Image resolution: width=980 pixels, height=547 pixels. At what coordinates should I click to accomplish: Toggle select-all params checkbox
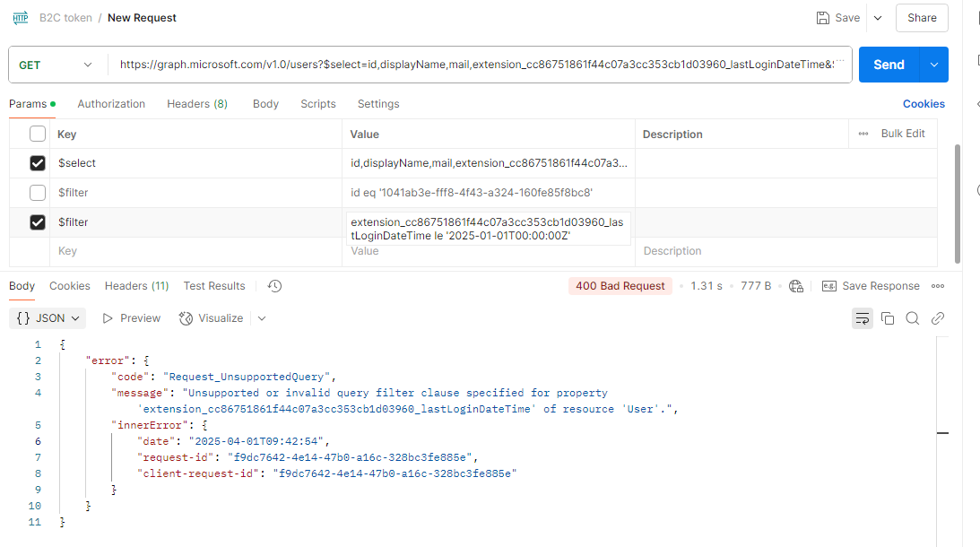tap(38, 134)
